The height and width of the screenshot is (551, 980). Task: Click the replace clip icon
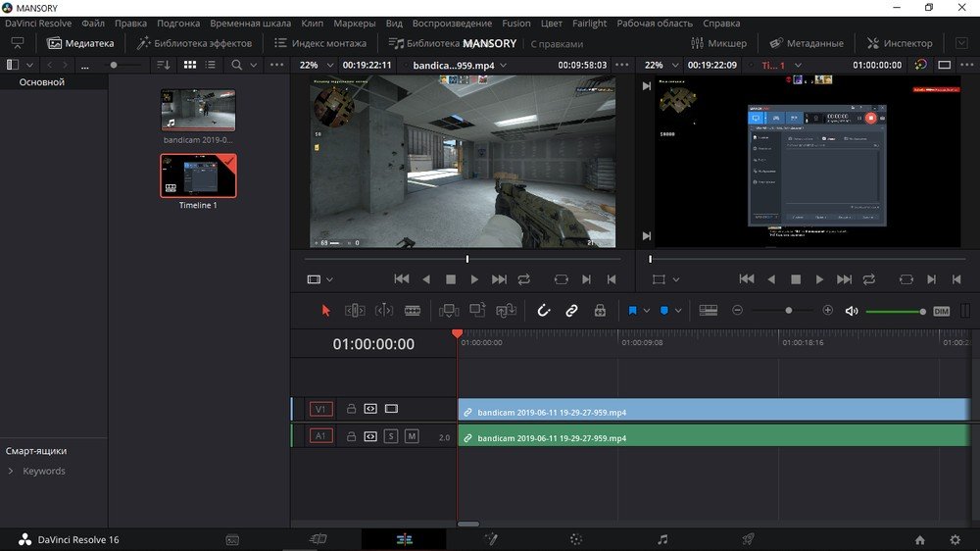507,311
